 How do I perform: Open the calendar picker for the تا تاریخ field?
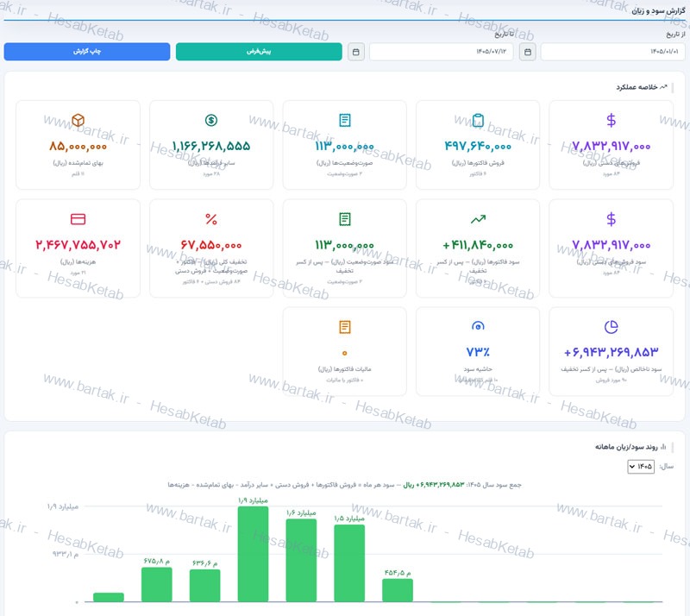(x=356, y=52)
